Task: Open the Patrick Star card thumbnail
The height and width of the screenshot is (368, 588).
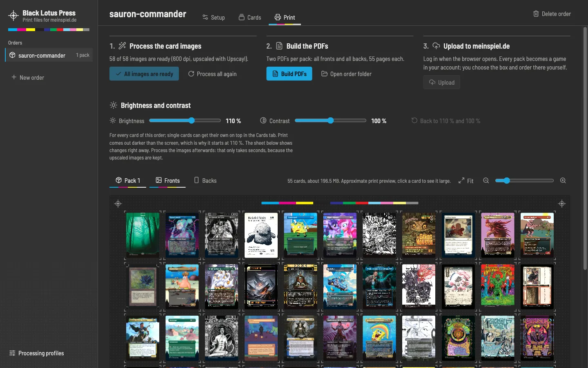Action: tap(182, 286)
